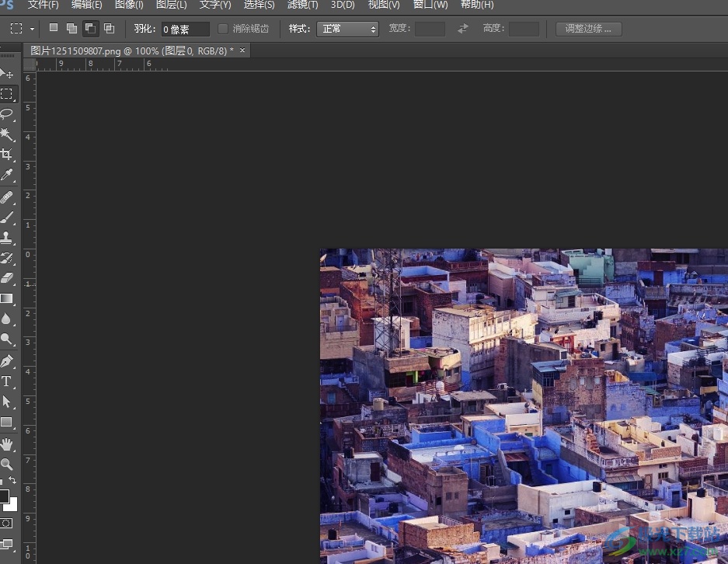Screen dimensions: 728x564
Task: Toggle Quick Mask mode
Action: tap(7, 523)
